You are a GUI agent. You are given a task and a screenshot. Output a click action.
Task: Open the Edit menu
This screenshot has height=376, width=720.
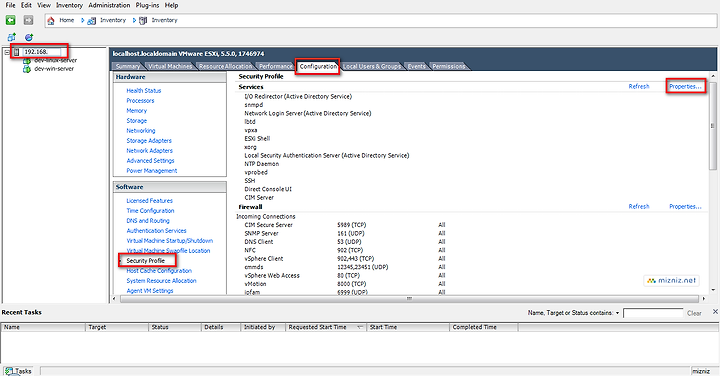pyautogui.click(x=26, y=5)
